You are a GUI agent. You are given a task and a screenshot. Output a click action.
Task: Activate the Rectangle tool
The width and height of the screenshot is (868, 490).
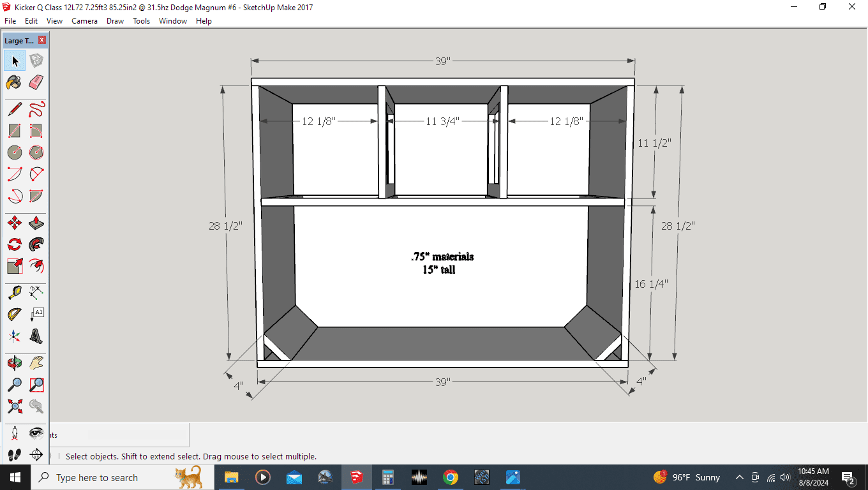click(15, 131)
